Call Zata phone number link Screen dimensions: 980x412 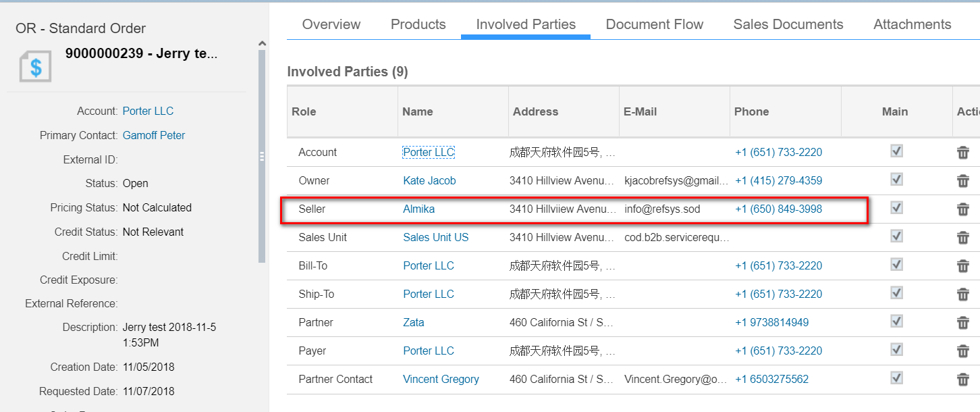pos(771,323)
